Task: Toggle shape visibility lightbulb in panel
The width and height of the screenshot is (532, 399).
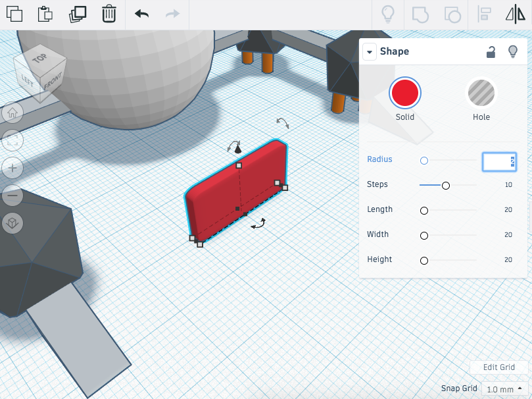Action: [x=513, y=52]
